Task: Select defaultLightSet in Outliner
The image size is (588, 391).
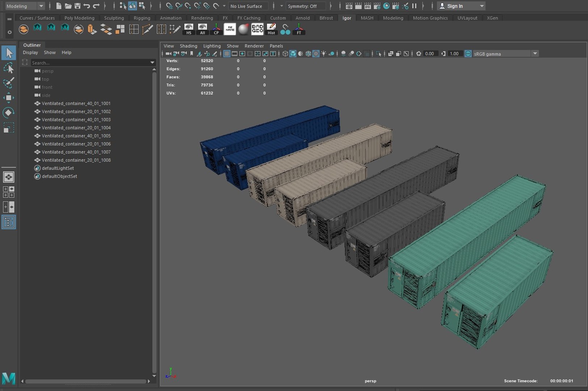Action: point(58,168)
